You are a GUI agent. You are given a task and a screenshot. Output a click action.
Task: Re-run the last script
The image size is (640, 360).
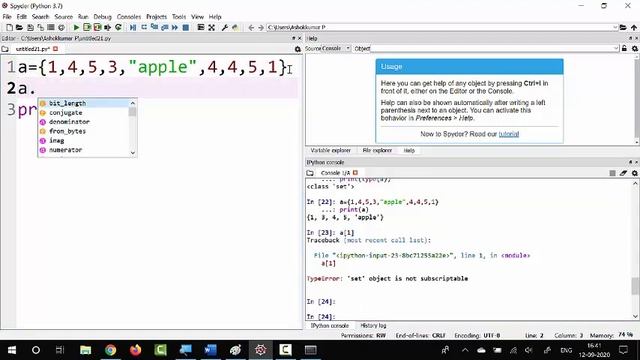click(x=118, y=27)
